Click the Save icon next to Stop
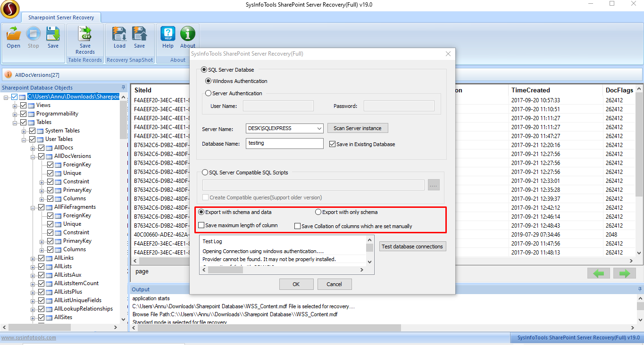644x345 pixels. [53, 34]
